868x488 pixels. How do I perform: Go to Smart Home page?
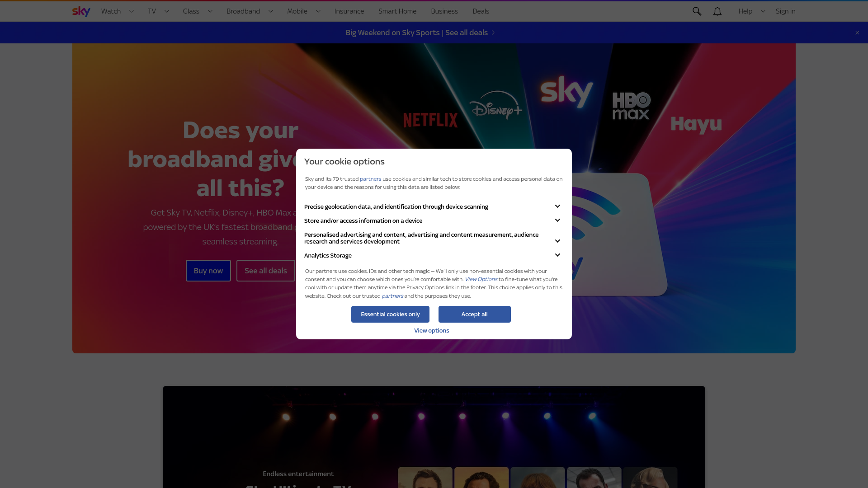coord(397,11)
